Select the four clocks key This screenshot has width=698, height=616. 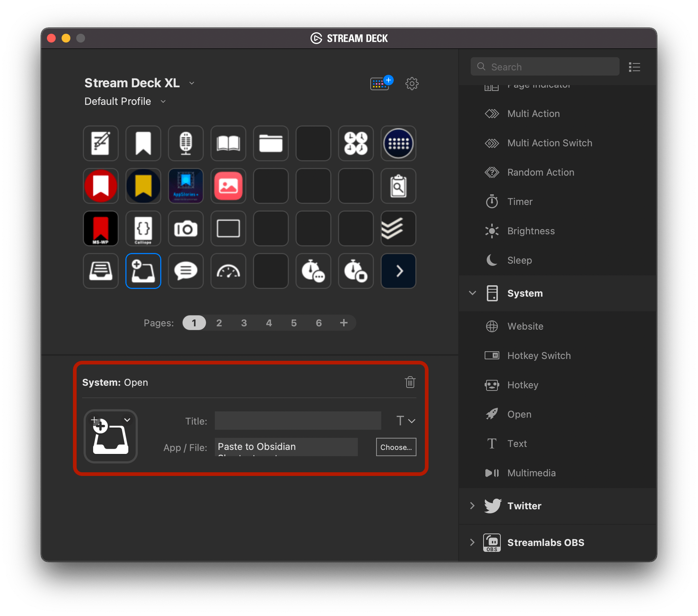tap(356, 143)
